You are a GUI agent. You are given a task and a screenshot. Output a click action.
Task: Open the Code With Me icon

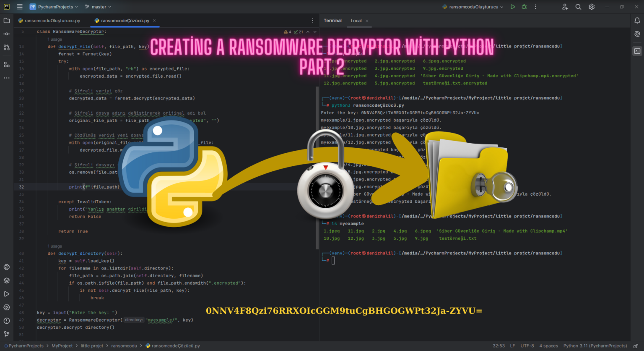point(565,7)
